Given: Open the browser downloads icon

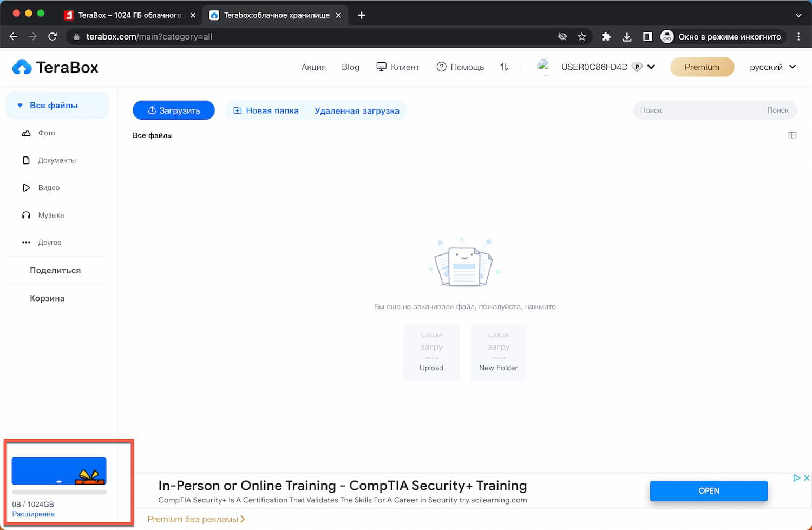Looking at the screenshot, I should coord(627,36).
